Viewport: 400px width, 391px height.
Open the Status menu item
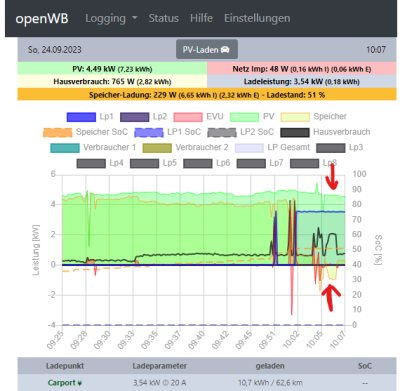pos(164,18)
